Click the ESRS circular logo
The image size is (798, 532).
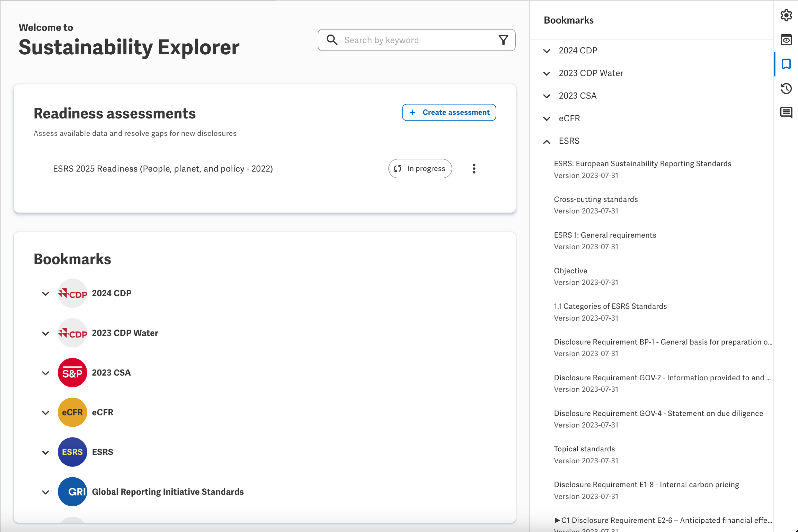point(72,452)
